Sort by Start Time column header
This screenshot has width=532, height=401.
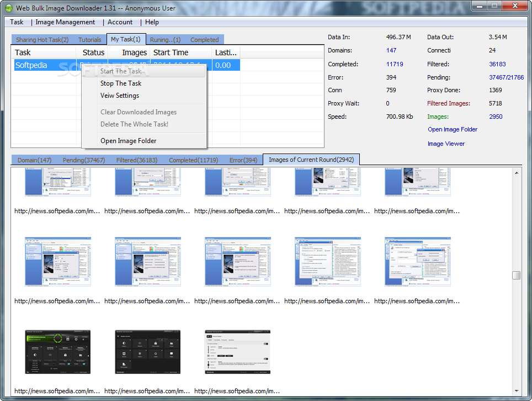click(181, 52)
